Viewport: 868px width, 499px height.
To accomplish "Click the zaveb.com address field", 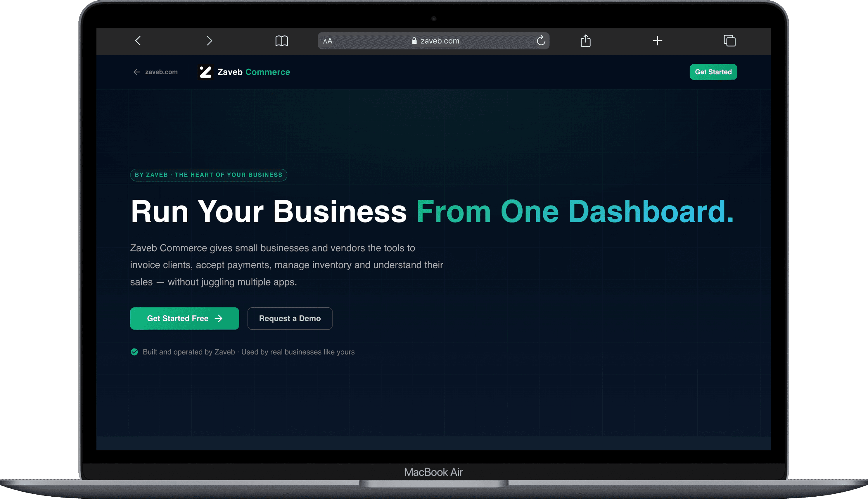I will point(433,41).
